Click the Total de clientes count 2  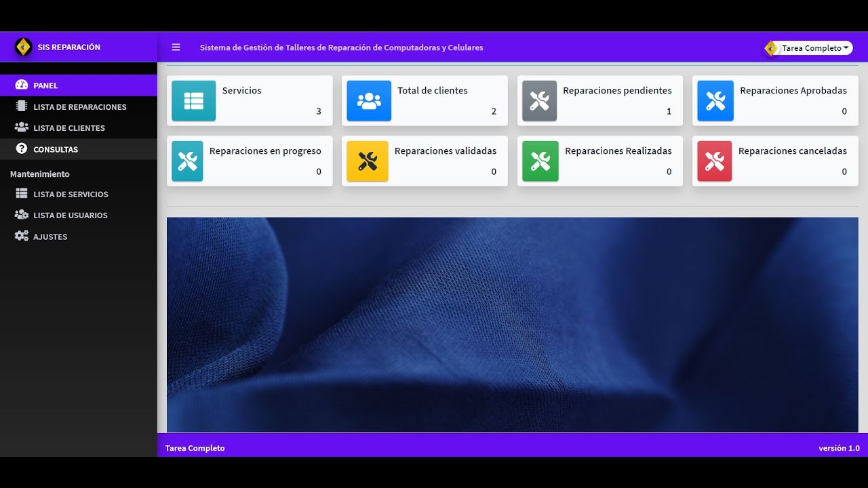pyautogui.click(x=494, y=111)
